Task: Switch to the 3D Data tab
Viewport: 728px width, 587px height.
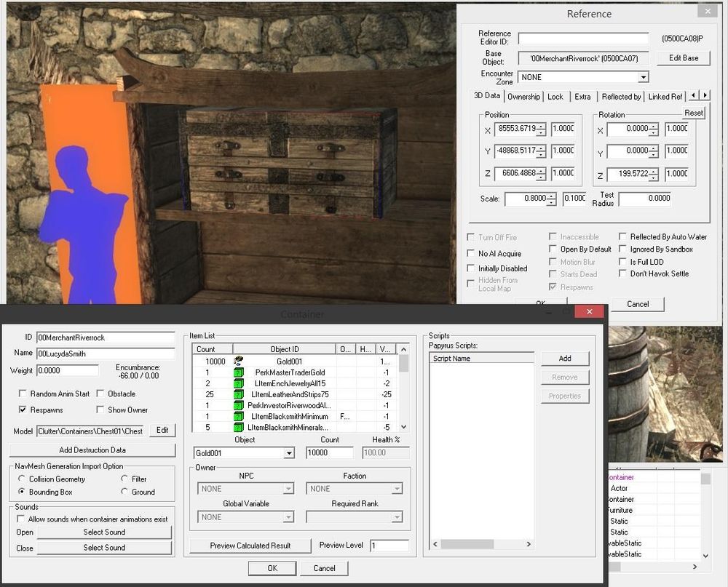Action: [x=486, y=95]
